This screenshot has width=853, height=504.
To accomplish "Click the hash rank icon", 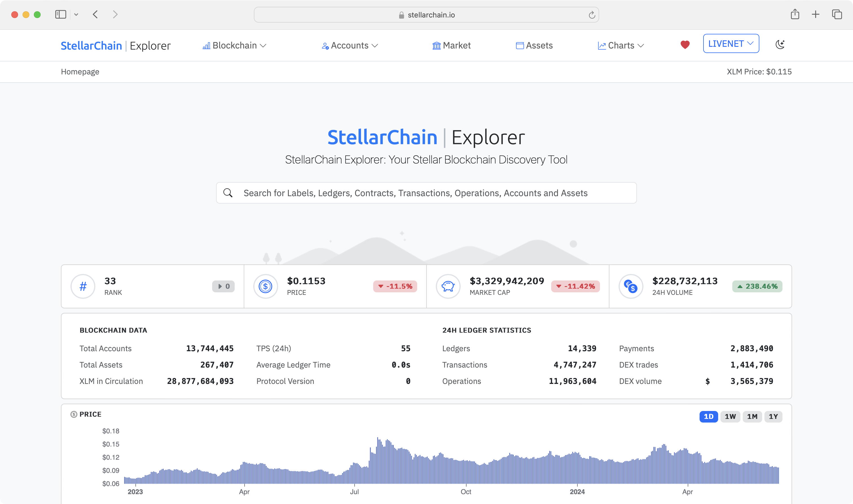I will (x=83, y=286).
